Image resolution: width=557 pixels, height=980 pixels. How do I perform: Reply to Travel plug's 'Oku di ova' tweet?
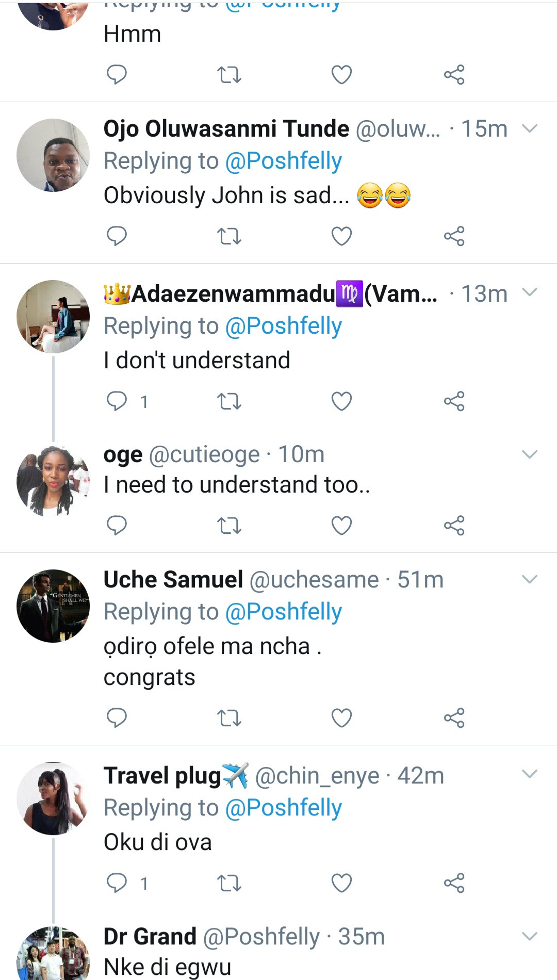(117, 883)
